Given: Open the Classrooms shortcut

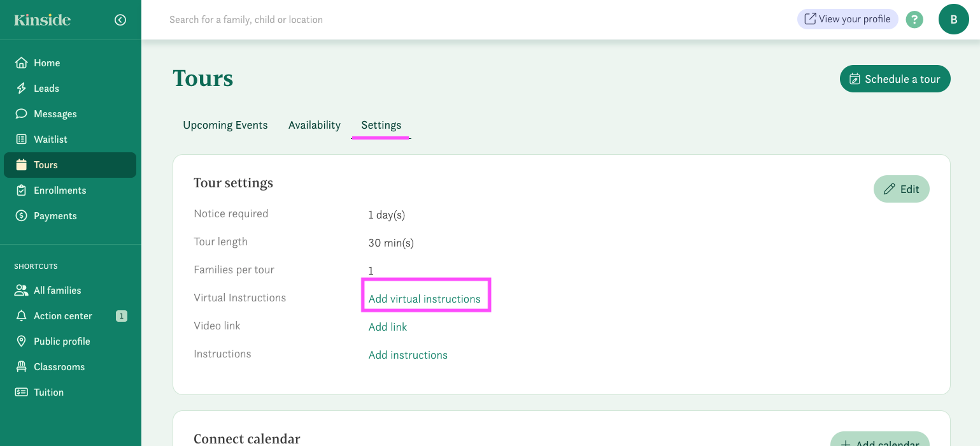Looking at the screenshot, I should 59,366.
